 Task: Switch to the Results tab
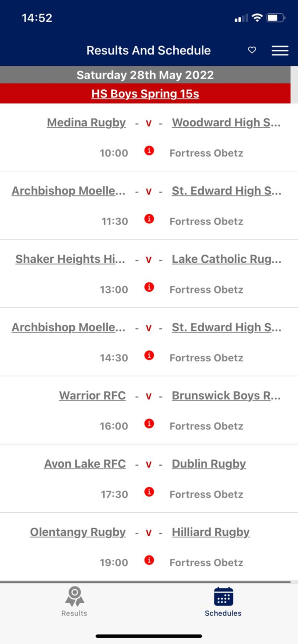pos(74,601)
